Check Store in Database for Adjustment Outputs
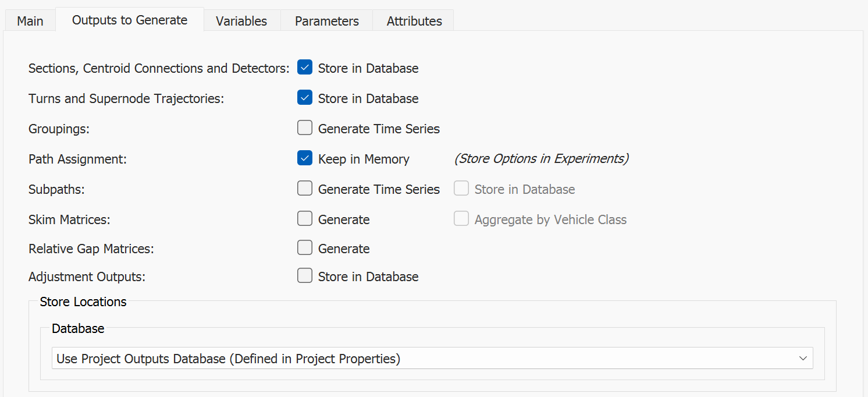Viewport: 868px width, 397px height. [x=305, y=276]
